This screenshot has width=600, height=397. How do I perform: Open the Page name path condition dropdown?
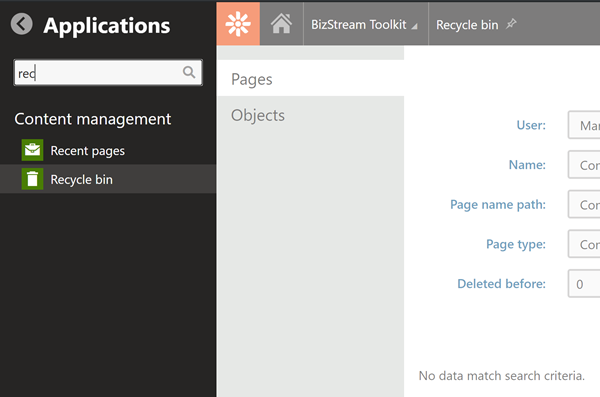pos(584,204)
